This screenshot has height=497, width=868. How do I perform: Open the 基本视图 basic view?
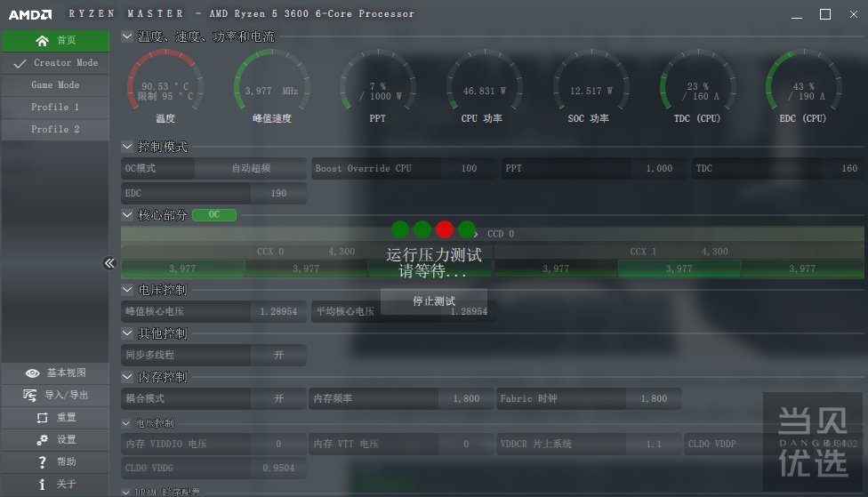[55, 373]
